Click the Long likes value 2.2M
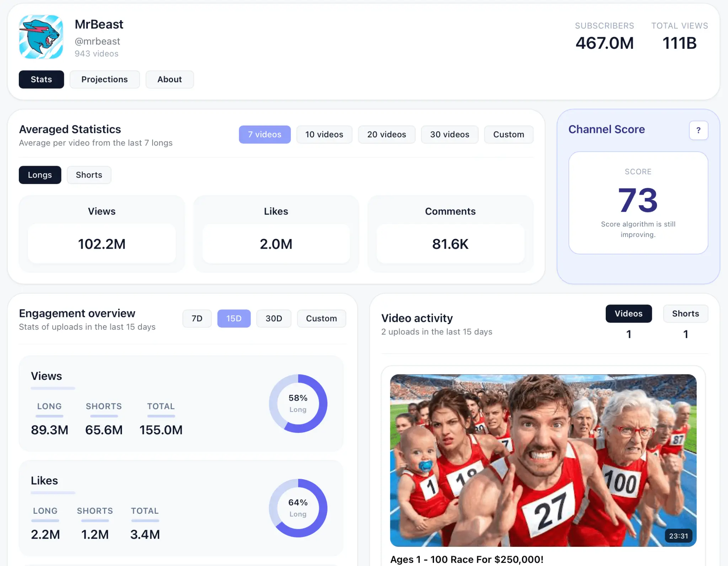Image resolution: width=728 pixels, height=566 pixels. [x=45, y=534]
